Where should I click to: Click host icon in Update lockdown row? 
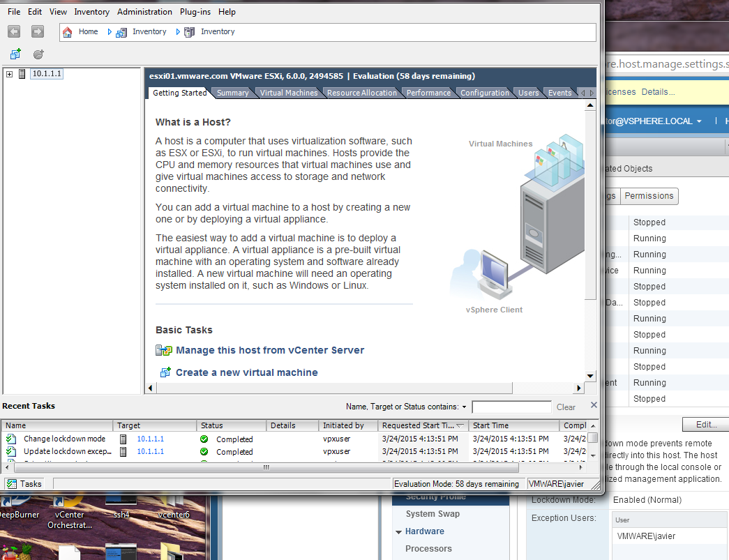point(123,451)
